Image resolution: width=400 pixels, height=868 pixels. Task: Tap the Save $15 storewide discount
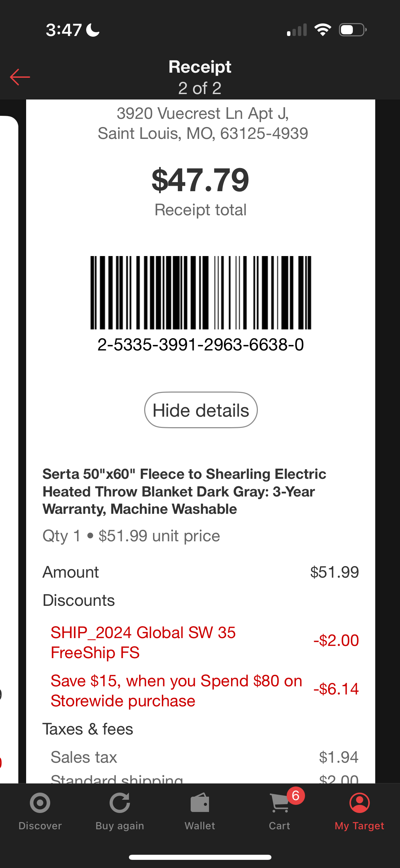(x=205, y=690)
